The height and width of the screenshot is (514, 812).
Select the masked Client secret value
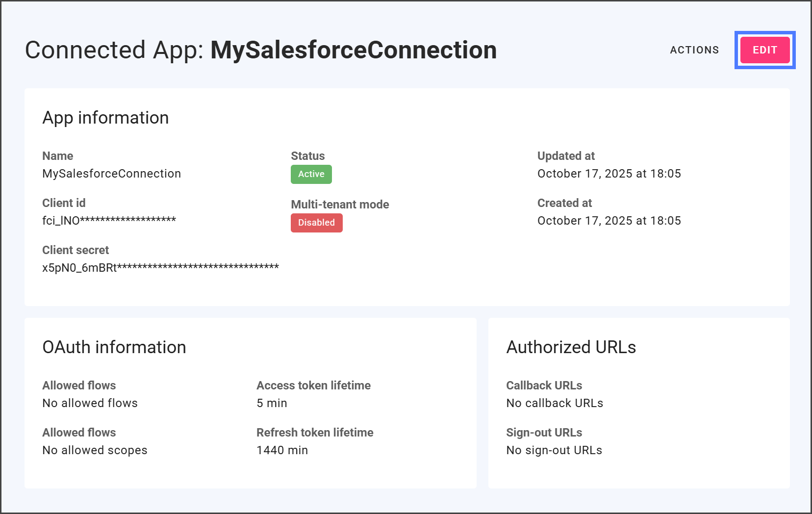160,268
